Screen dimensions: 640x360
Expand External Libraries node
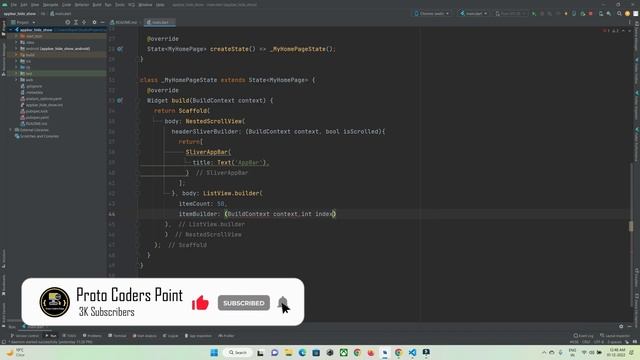point(11,130)
